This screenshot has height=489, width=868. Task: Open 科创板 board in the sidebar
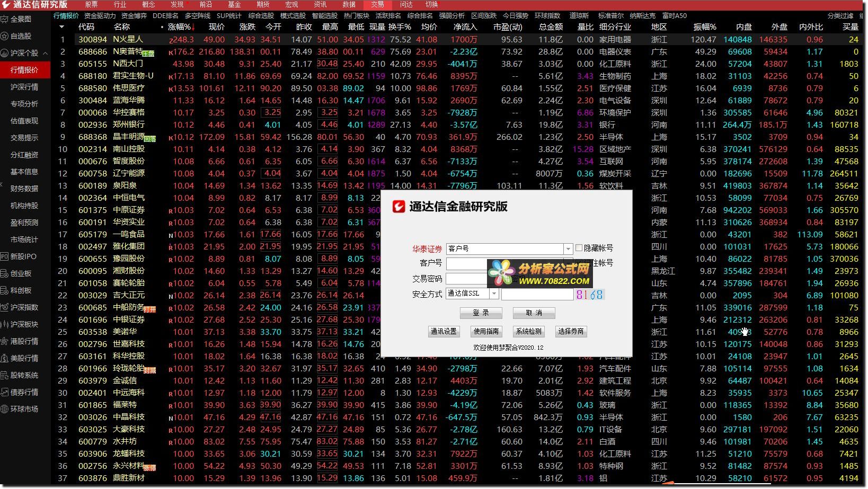click(x=21, y=290)
